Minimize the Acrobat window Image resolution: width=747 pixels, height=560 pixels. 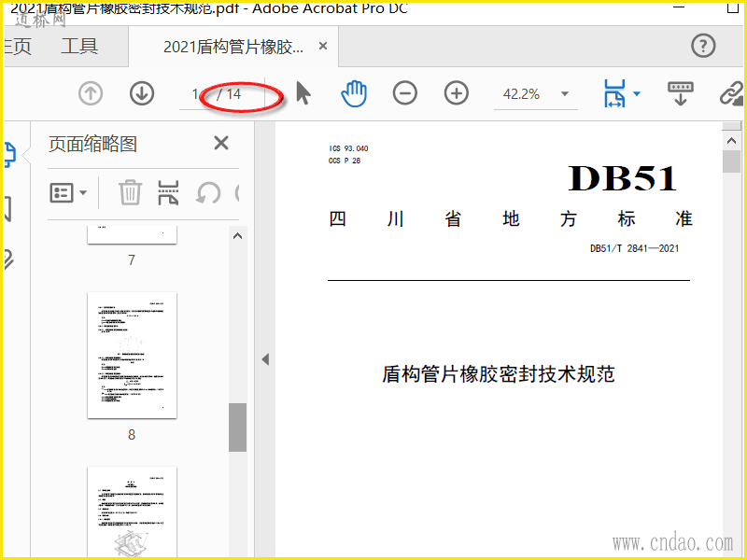[x=680, y=7]
